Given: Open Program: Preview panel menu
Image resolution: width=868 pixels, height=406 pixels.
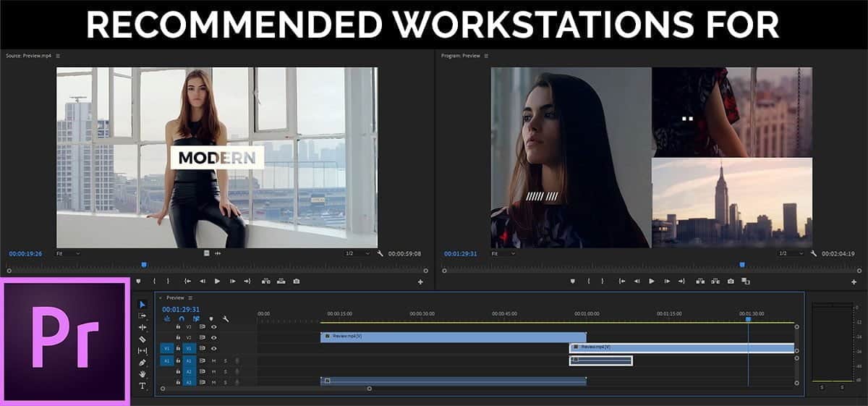Looking at the screenshot, I should (485, 56).
